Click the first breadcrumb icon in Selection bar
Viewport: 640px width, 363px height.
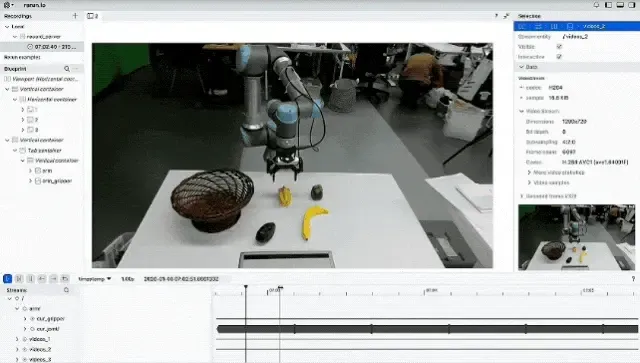click(522, 26)
